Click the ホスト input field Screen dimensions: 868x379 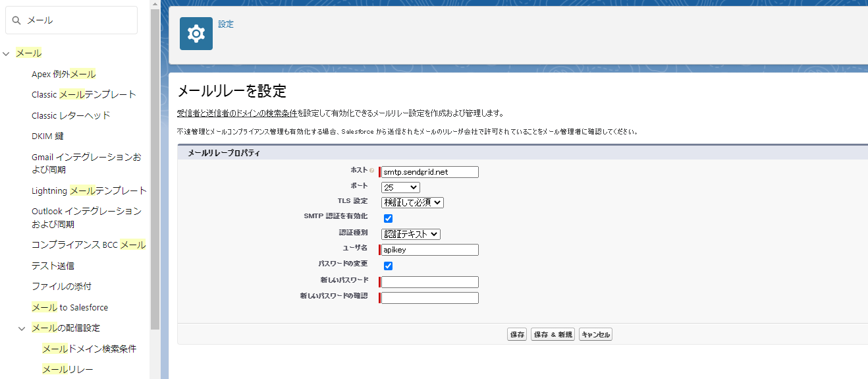430,172
